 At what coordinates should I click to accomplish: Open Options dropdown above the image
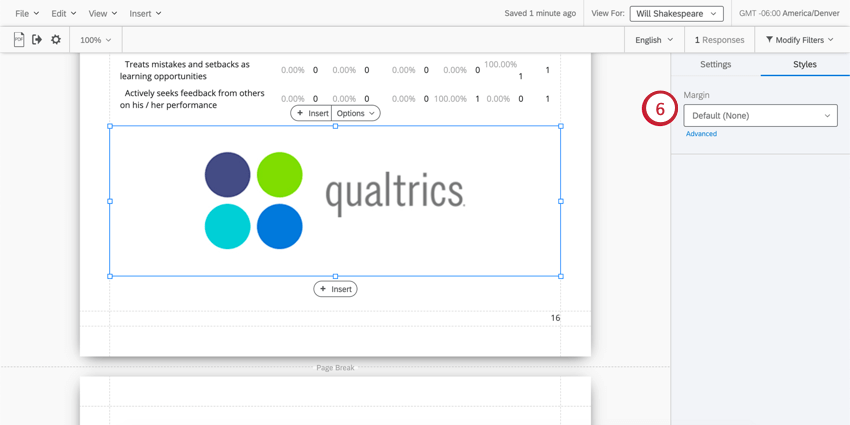coord(356,113)
